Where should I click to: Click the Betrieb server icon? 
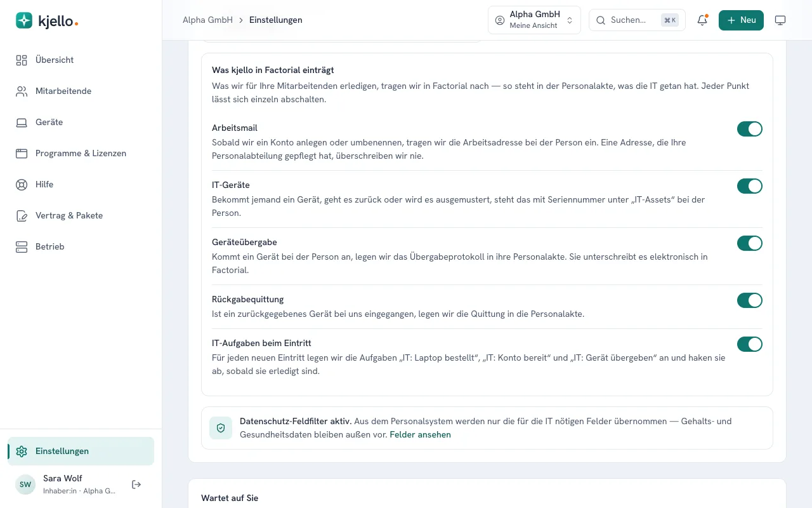point(22,247)
